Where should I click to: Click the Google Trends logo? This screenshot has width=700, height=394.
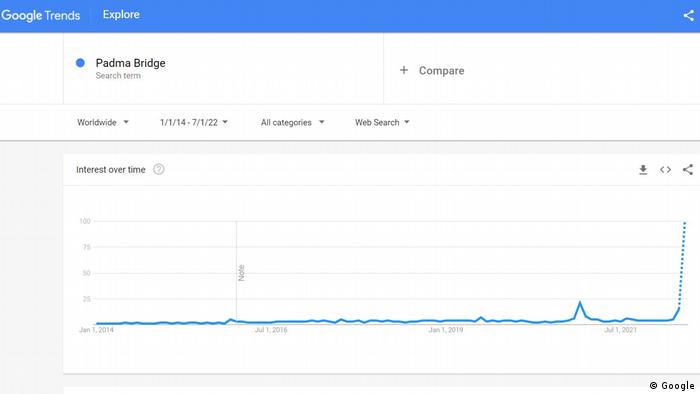click(x=41, y=15)
